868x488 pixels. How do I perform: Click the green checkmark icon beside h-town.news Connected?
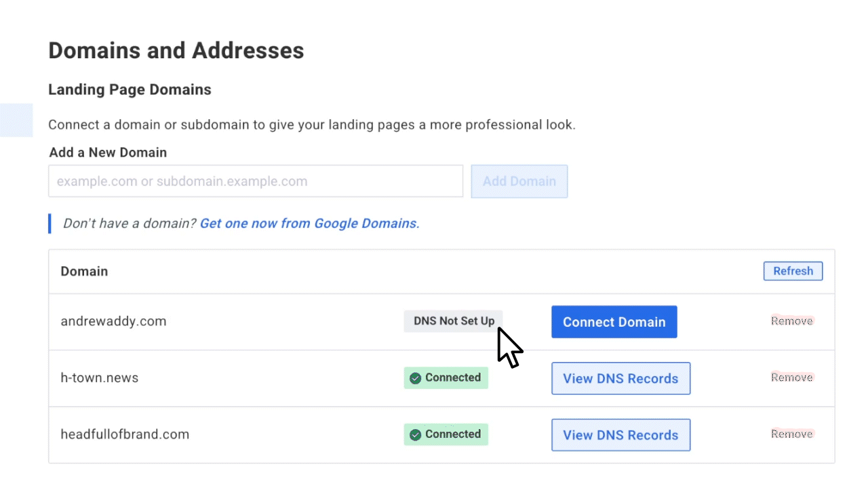coord(415,378)
